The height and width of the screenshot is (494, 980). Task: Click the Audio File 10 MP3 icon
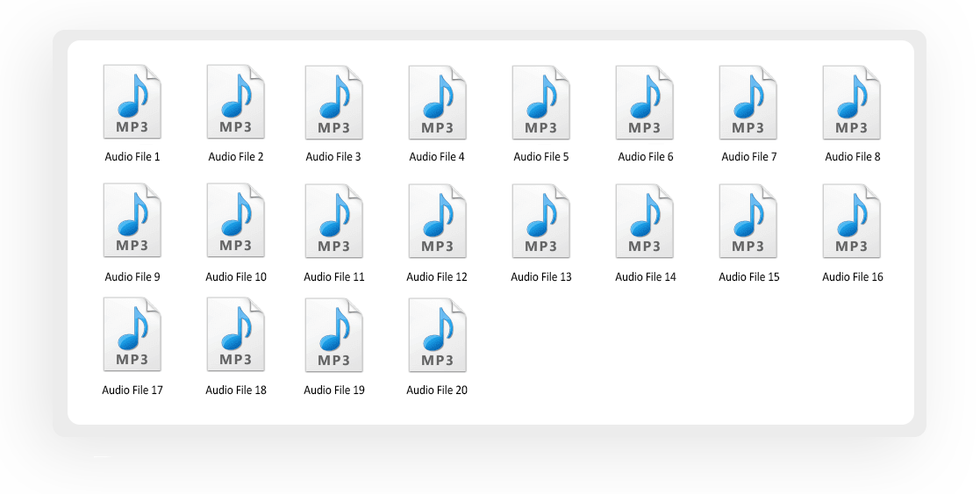(x=236, y=220)
